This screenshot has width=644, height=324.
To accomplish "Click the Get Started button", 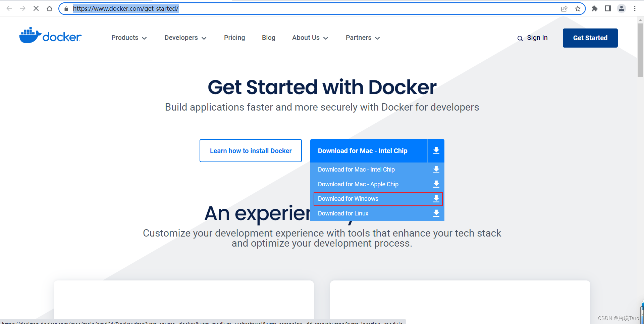I will [590, 38].
